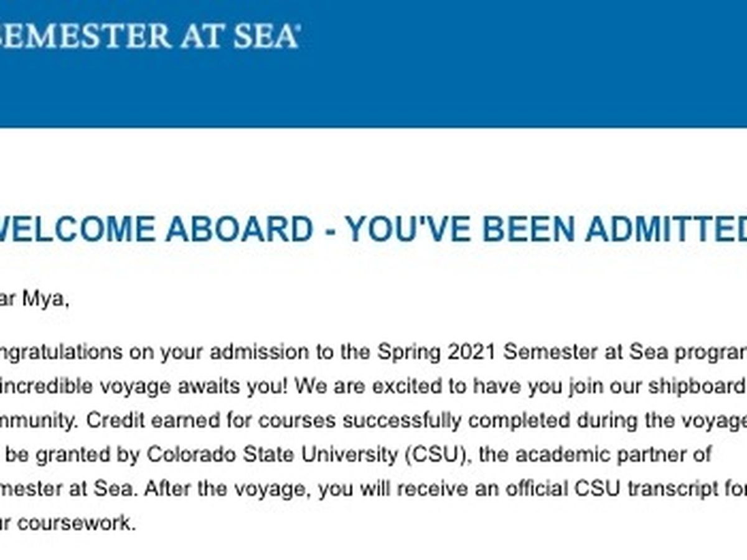Click the registered mark beside SEA logo
The image size is (747, 560).
coord(297,27)
